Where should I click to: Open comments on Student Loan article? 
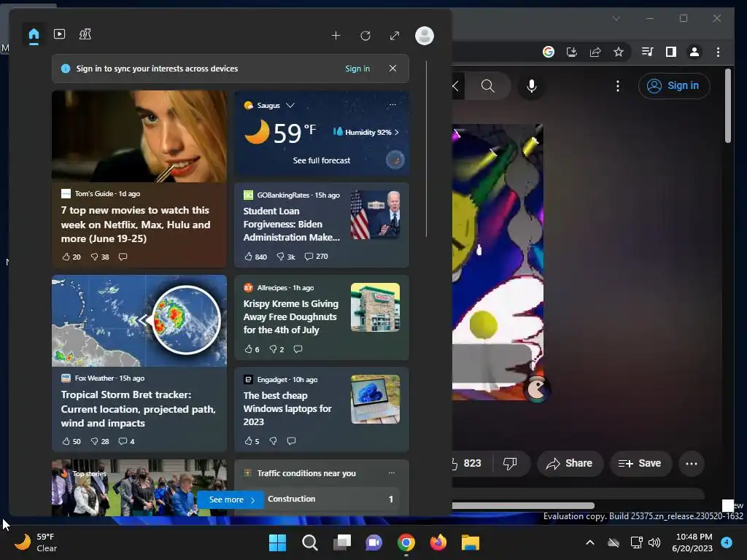[317, 256]
